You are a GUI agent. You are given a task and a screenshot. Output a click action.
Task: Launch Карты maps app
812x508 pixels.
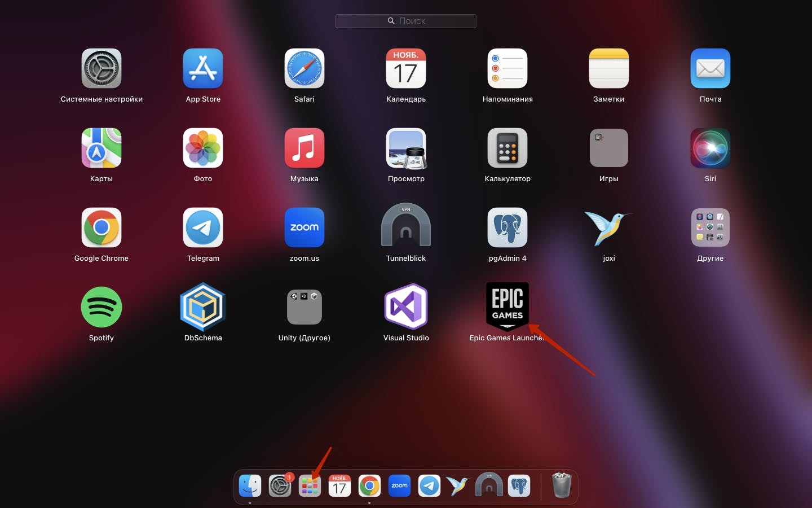[x=101, y=148]
